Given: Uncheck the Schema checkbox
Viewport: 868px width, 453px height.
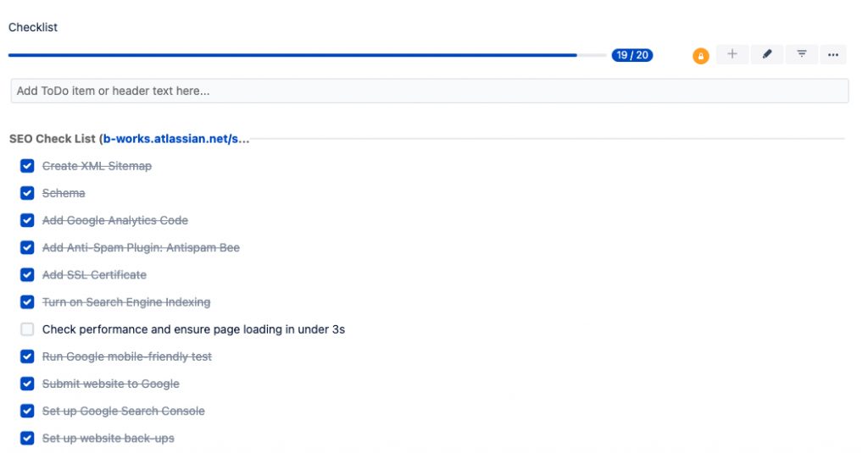Looking at the screenshot, I should 27,193.
